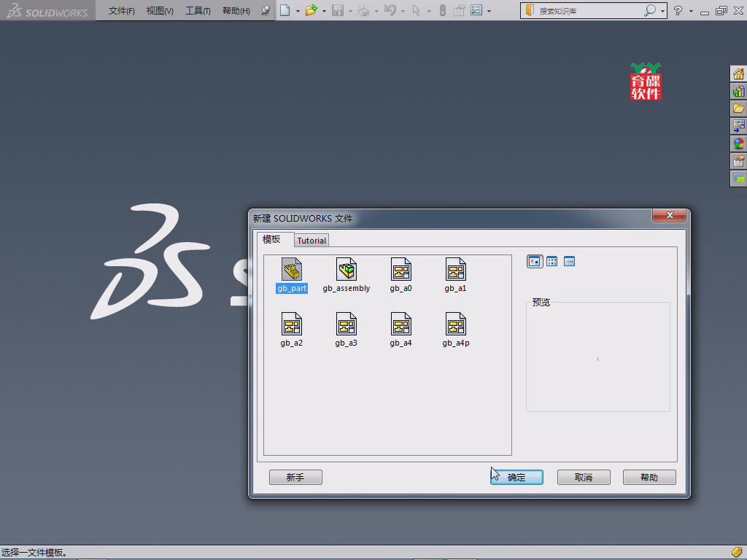Expand the Select tool dropdown arrow
The image size is (747, 560).
click(x=429, y=11)
